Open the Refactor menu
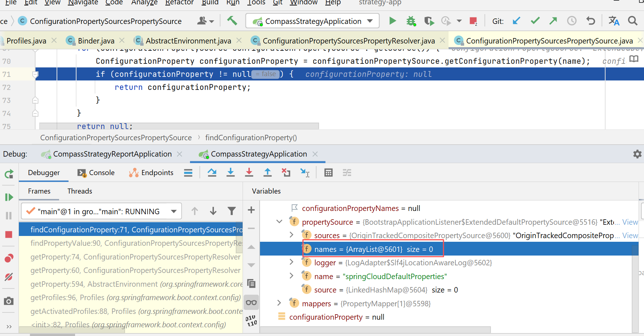644x336 pixels. tap(179, 3)
